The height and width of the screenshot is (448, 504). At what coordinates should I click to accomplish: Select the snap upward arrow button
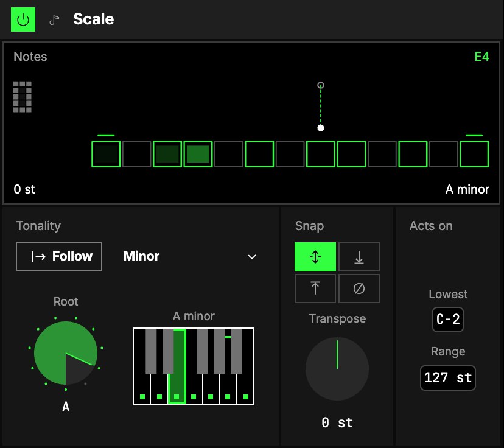coord(315,289)
